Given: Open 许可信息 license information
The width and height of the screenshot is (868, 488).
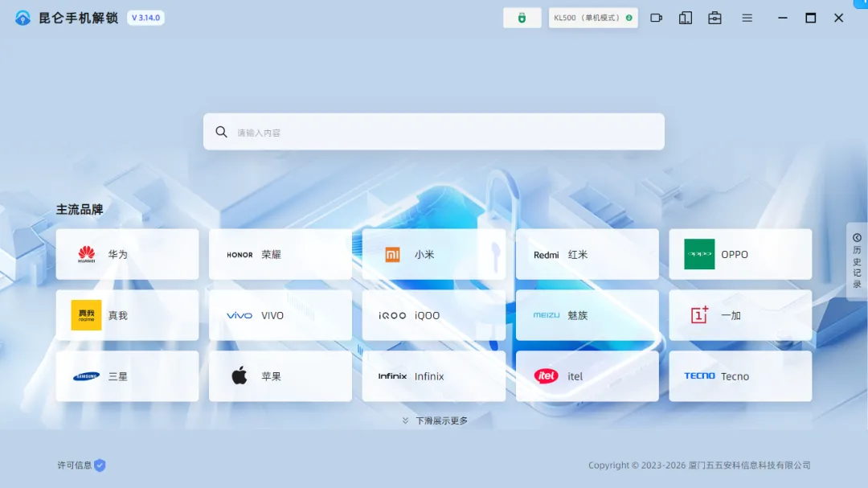Looking at the screenshot, I should [x=75, y=465].
